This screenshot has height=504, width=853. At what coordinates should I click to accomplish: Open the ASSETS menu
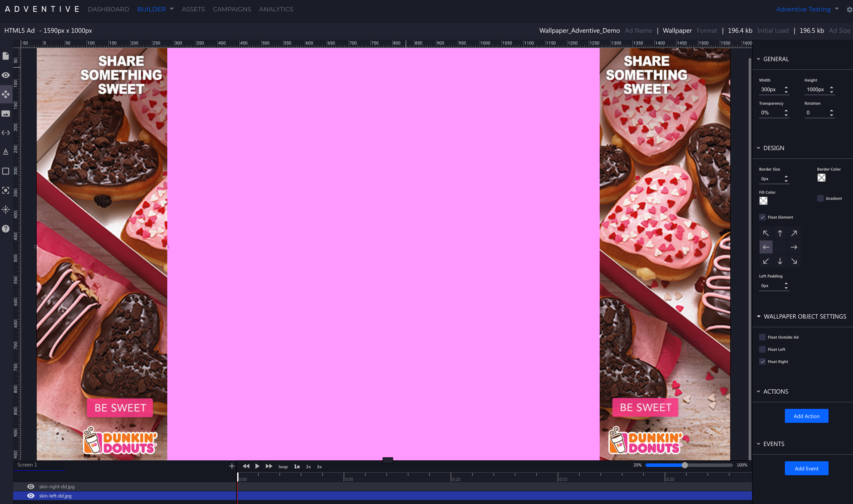tap(193, 9)
